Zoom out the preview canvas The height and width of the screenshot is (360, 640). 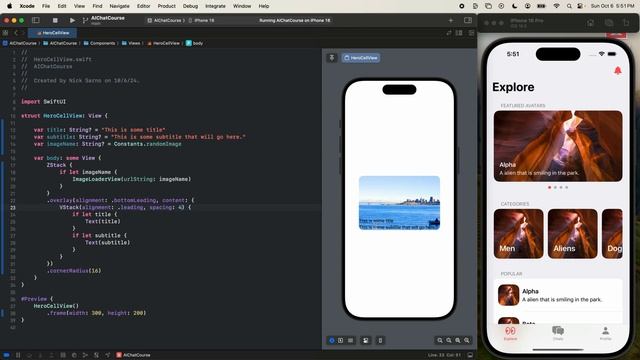[x=440, y=340]
